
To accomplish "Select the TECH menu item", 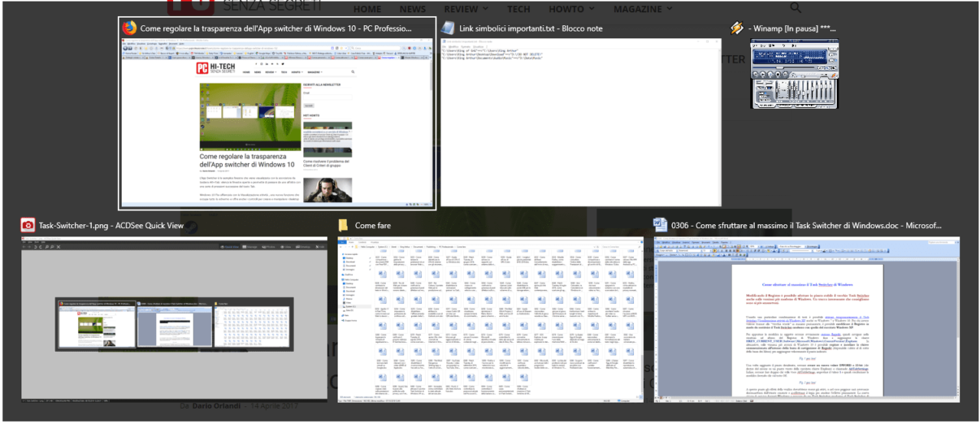I will pyautogui.click(x=518, y=9).
